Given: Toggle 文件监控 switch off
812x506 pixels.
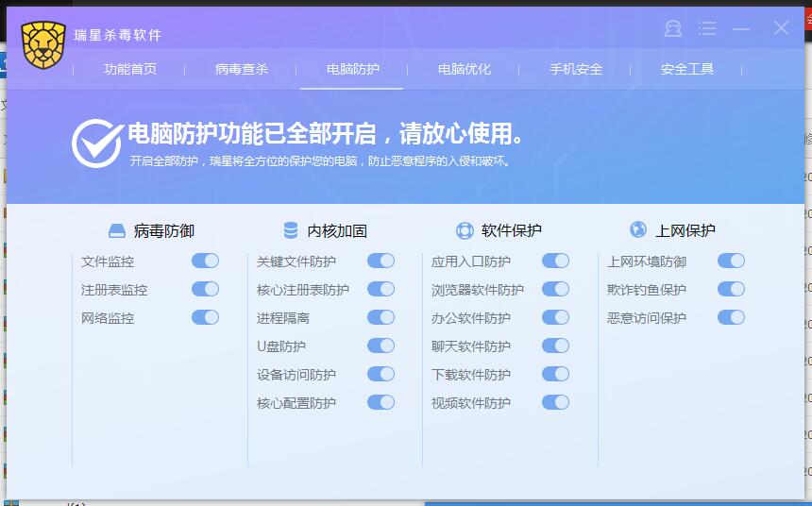Looking at the screenshot, I should tap(205, 261).
